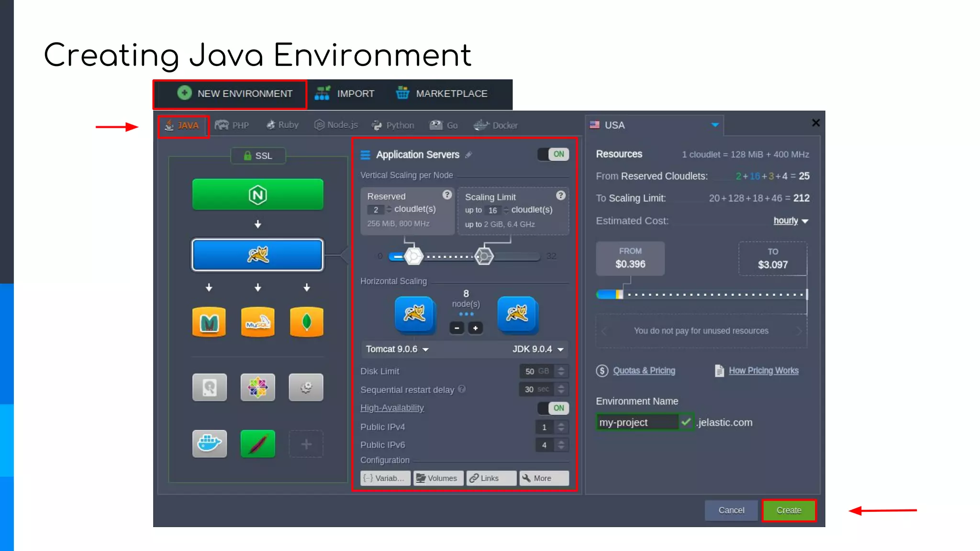Toggle the SSL option
980x551 pixels.
pos(258,156)
